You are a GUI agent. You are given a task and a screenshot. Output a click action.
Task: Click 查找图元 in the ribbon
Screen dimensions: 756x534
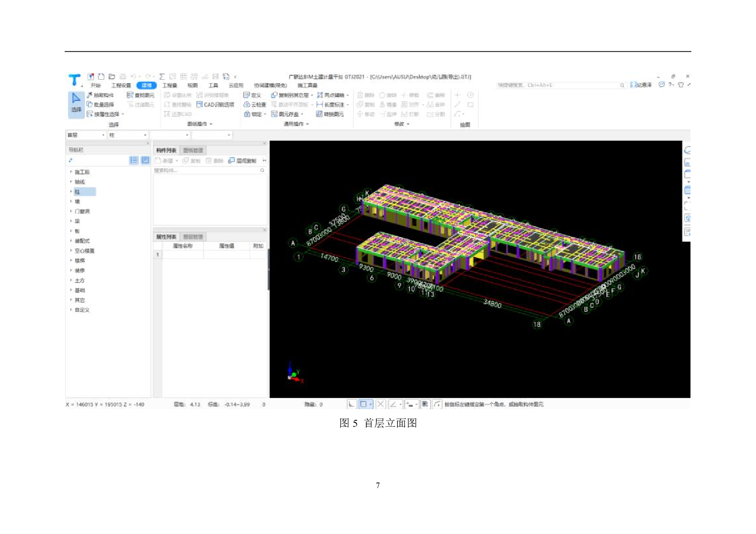tap(141, 95)
